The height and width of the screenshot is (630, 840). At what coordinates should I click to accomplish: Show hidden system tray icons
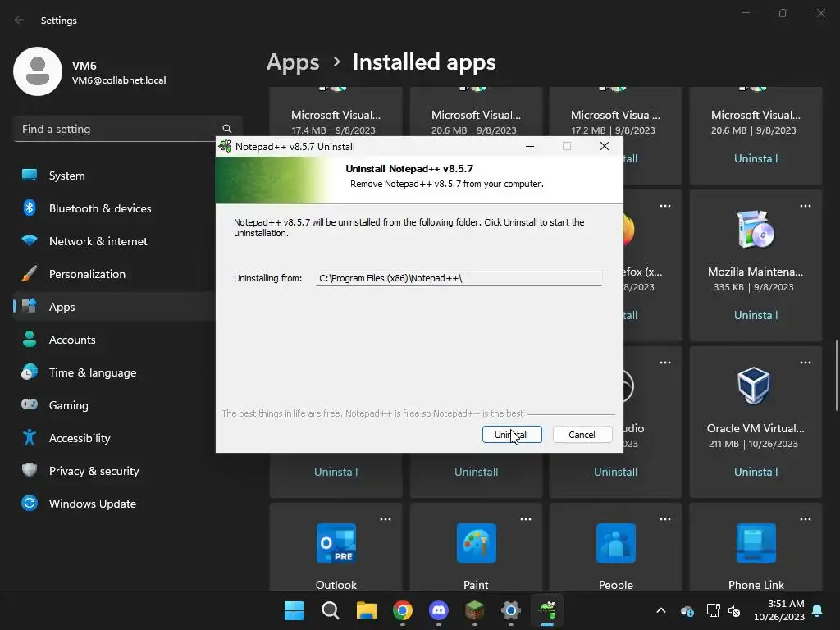tap(661, 610)
